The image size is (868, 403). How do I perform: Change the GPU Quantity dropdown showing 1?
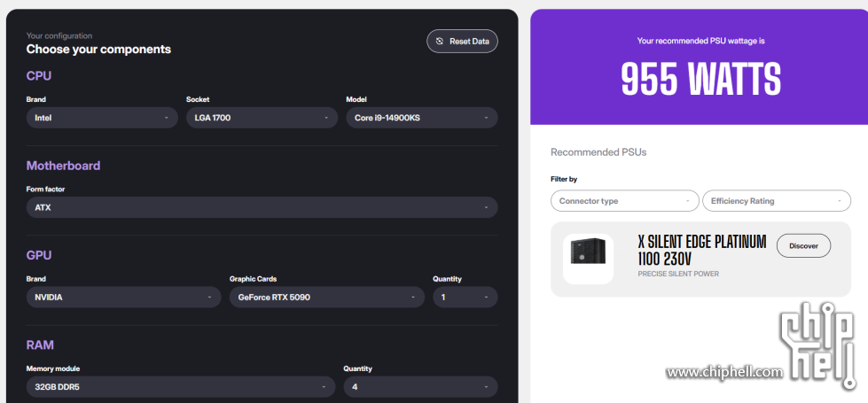tap(465, 297)
